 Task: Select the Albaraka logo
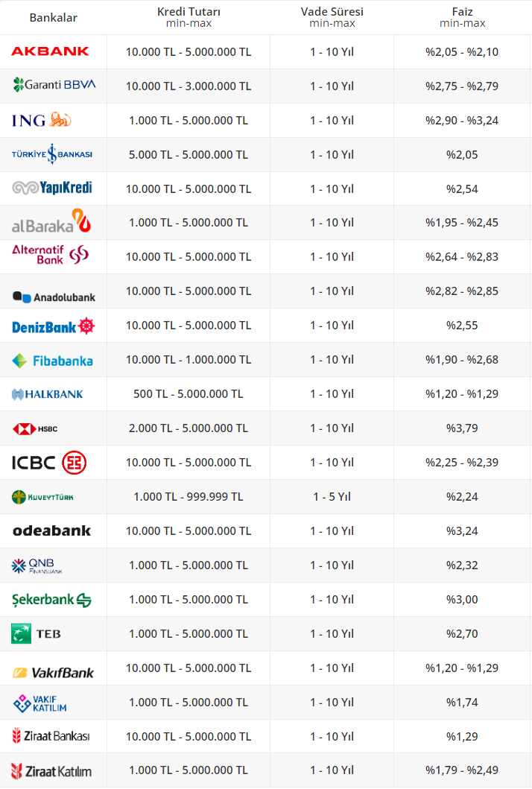point(51,222)
